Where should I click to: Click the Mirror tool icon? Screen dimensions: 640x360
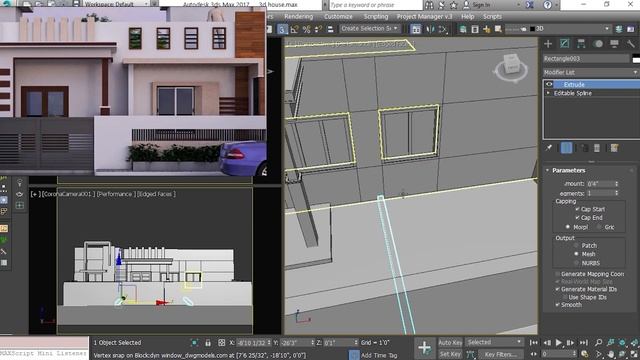430,29
